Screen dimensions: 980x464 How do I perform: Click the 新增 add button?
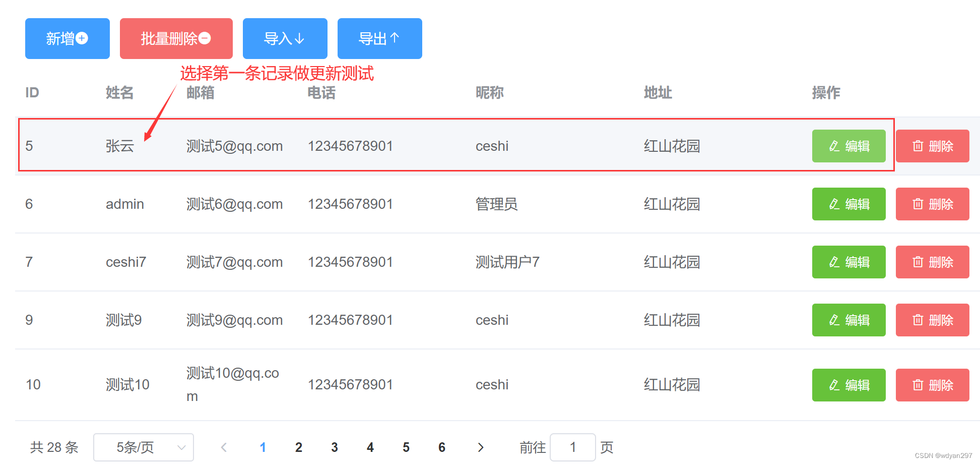click(68, 39)
